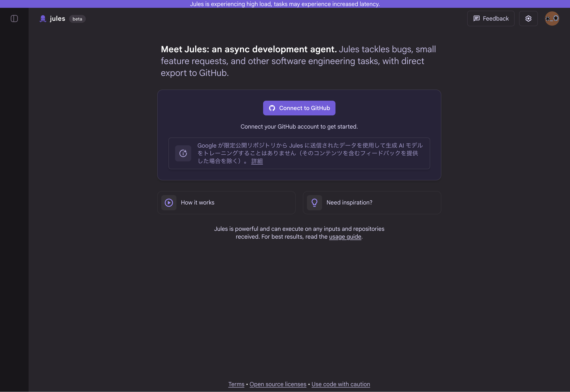Open the Terms link in the footer

[236, 384]
